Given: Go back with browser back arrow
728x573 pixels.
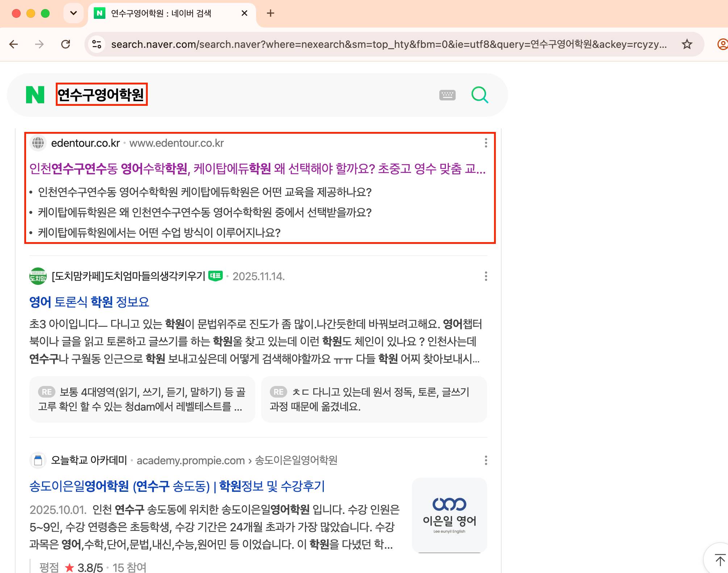Looking at the screenshot, I should click(14, 44).
